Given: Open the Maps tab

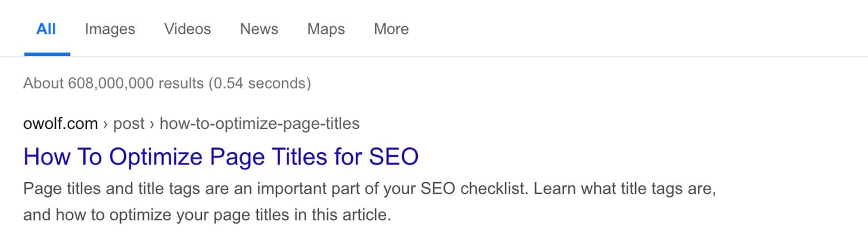Looking at the screenshot, I should (x=326, y=29).
